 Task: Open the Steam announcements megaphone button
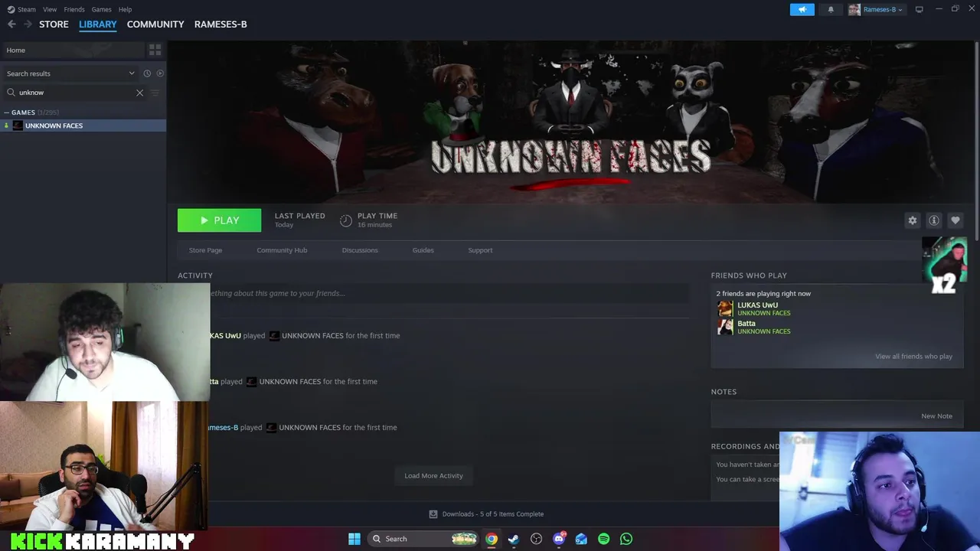[802, 9]
